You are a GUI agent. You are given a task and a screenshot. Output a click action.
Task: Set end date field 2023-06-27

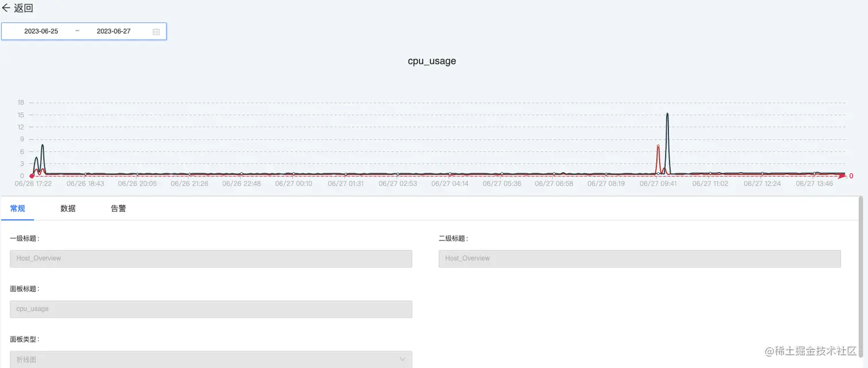[x=114, y=32]
